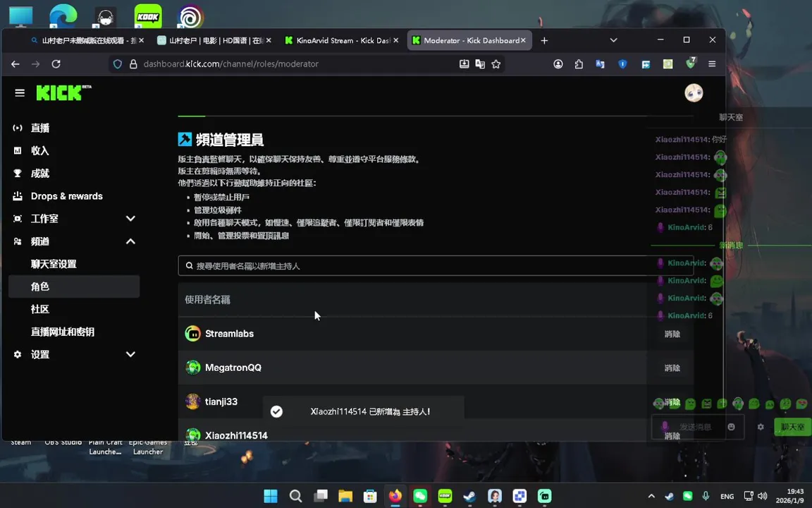Click the emoji button in chat overlay
The image size is (812, 508).
tap(731, 427)
